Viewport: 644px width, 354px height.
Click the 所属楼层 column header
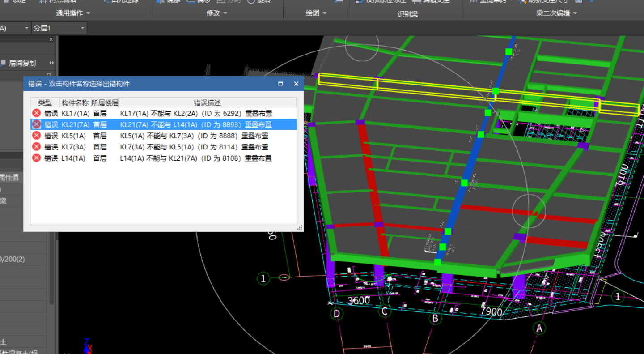[x=105, y=102]
